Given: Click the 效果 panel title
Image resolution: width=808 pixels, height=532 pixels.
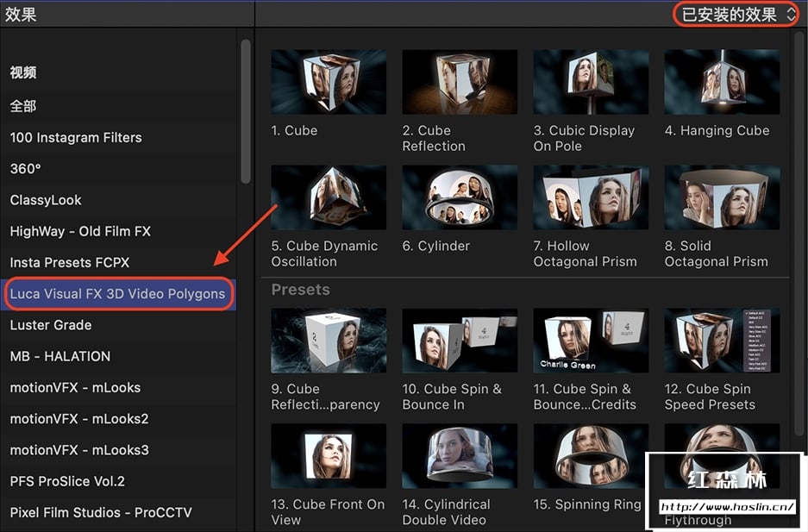Looking at the screenshot, I should 22,14.
